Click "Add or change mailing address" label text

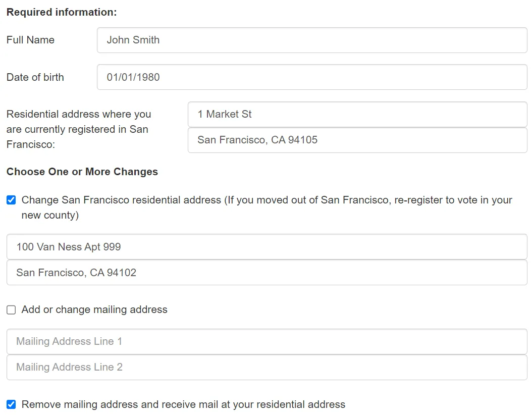pos(94,309)
